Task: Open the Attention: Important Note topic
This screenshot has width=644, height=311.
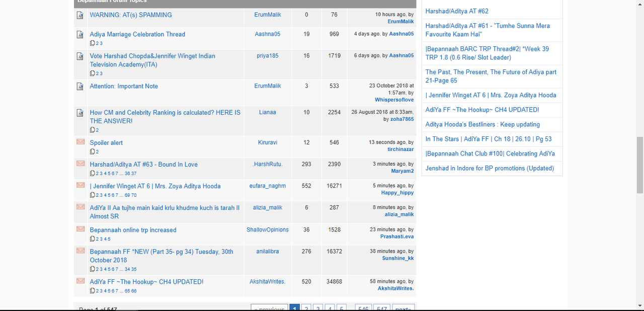Action: tap(124, 86)
